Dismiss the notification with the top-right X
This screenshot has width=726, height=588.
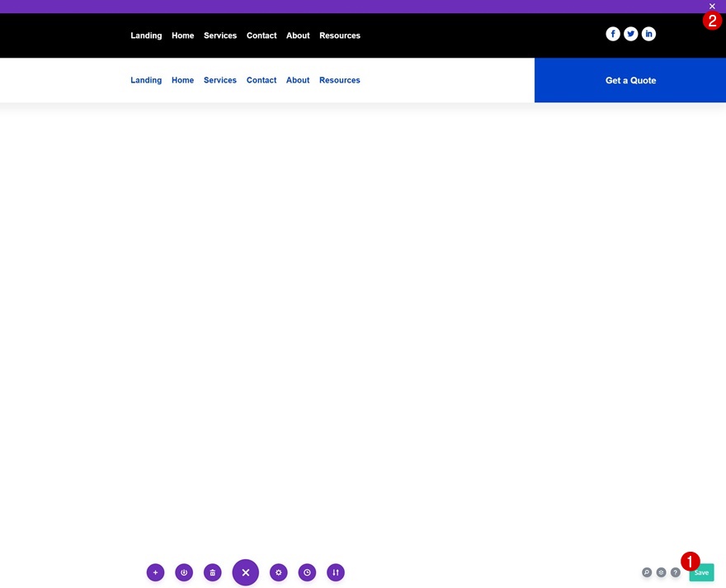[711, 6]
